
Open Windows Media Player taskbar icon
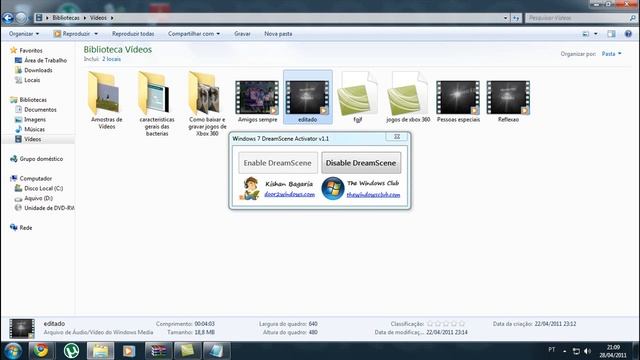tap(129, 351)
